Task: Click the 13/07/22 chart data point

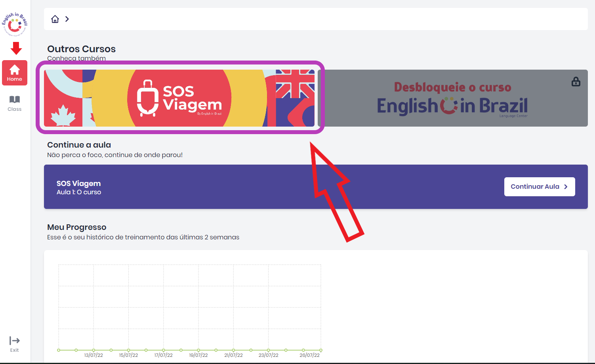Action: tap(93, 350)
